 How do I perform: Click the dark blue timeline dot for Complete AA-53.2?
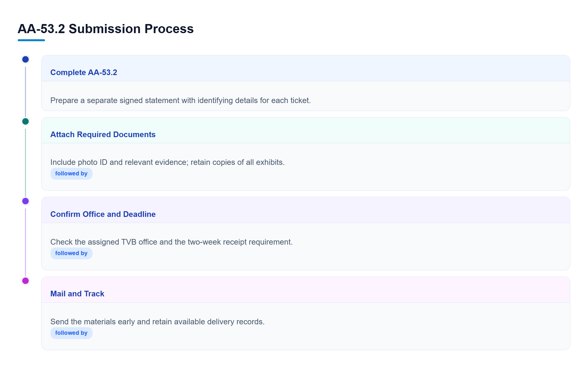click(25, 59)
